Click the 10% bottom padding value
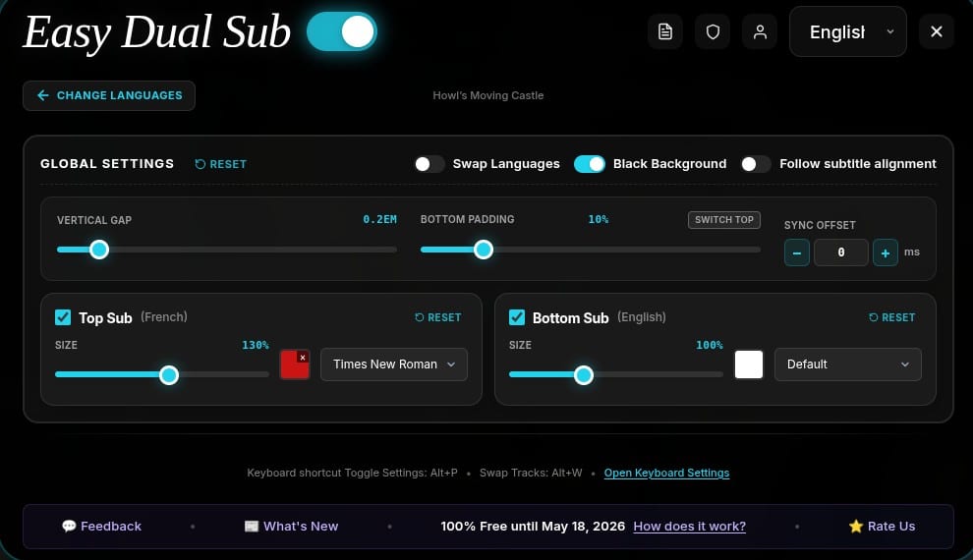The width and height of the screenshot is (973, 560). (x=599, y=219)
